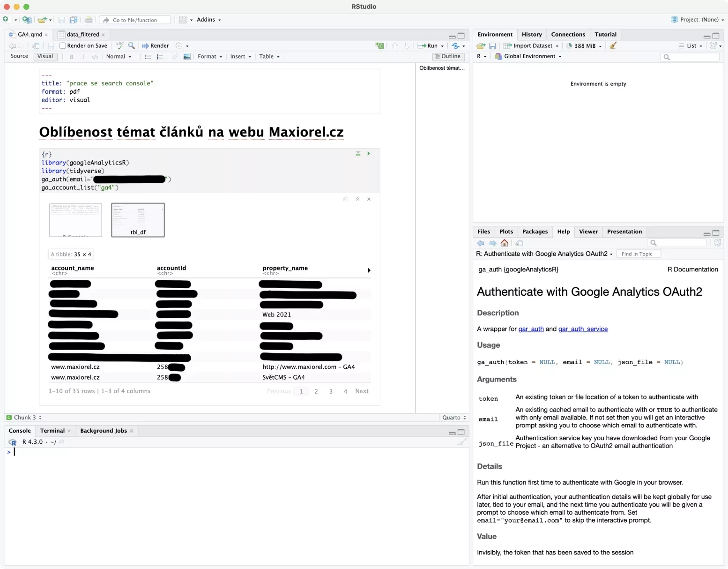Insert an image via picture icon
The height and width of the screenshot is (569, 728).
[187, 57]
